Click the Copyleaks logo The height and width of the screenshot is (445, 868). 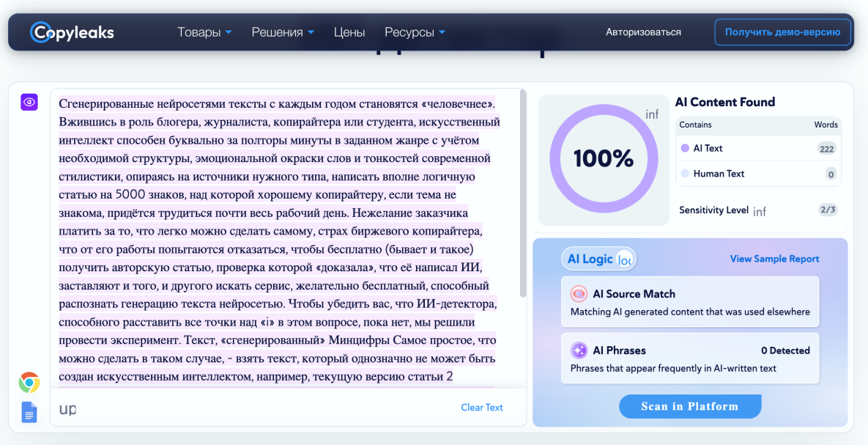72,32
